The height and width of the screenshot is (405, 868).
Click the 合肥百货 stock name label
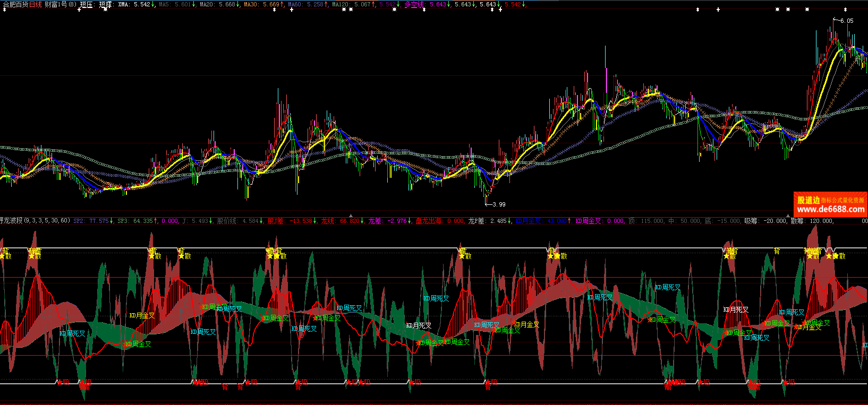(14, 4)
